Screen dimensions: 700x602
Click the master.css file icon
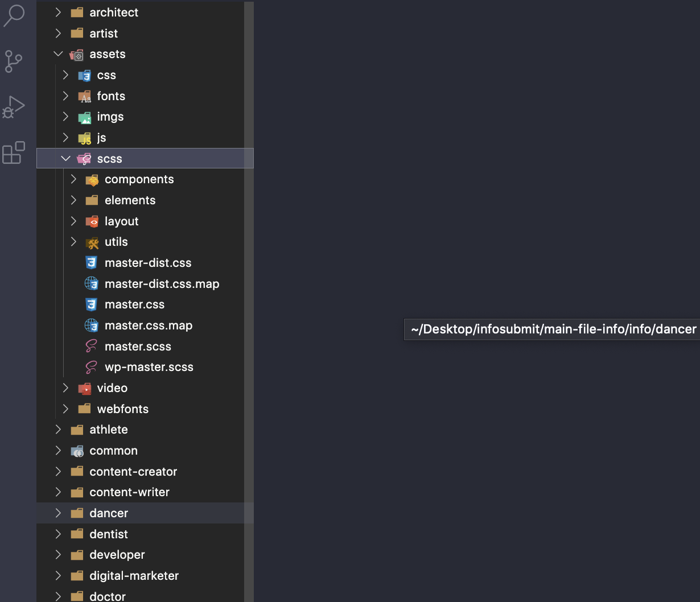point(91,304)
